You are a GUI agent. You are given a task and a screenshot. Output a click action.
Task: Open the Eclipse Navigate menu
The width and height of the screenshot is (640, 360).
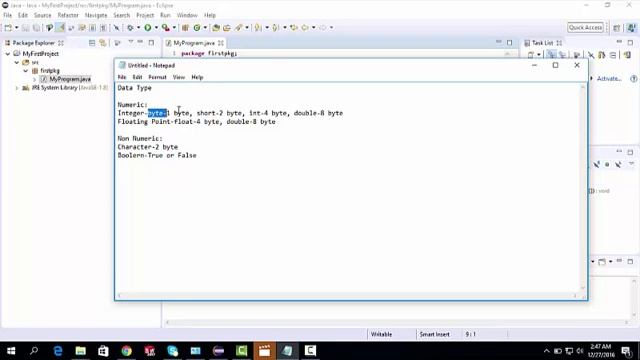click(96, 15)
